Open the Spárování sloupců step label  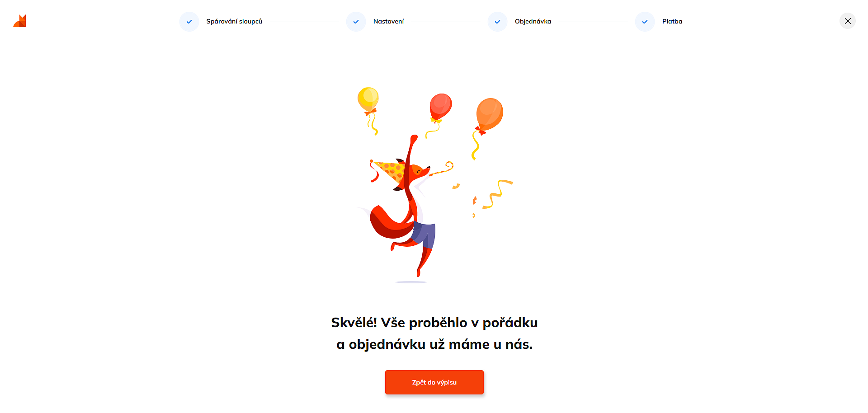point(234,21)
